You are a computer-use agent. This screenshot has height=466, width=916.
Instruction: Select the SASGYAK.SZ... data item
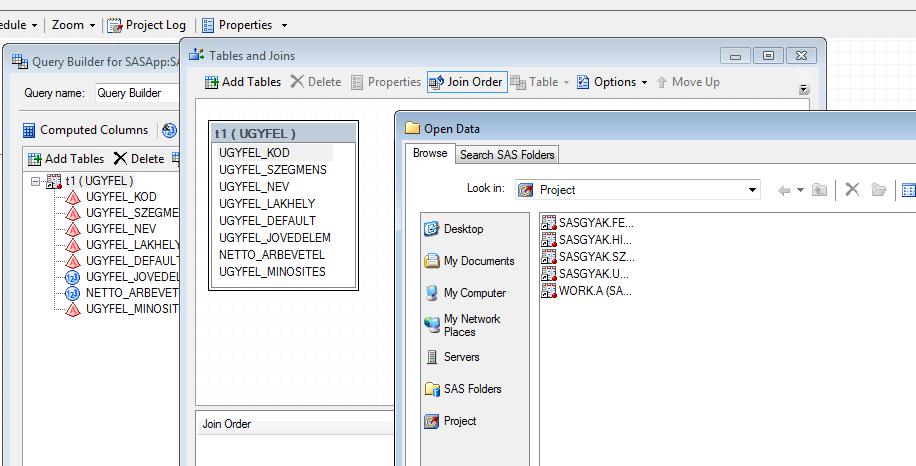pyautogui.click(x=588, y=256)
